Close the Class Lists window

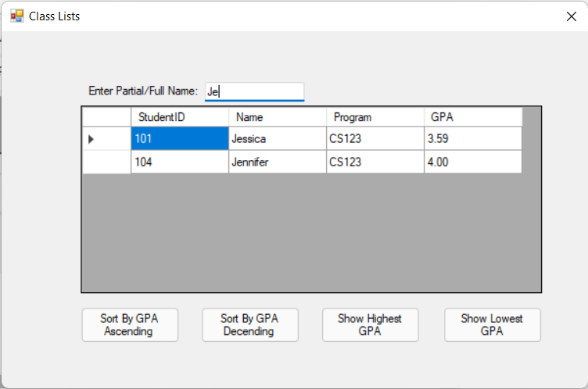point(572,16)
